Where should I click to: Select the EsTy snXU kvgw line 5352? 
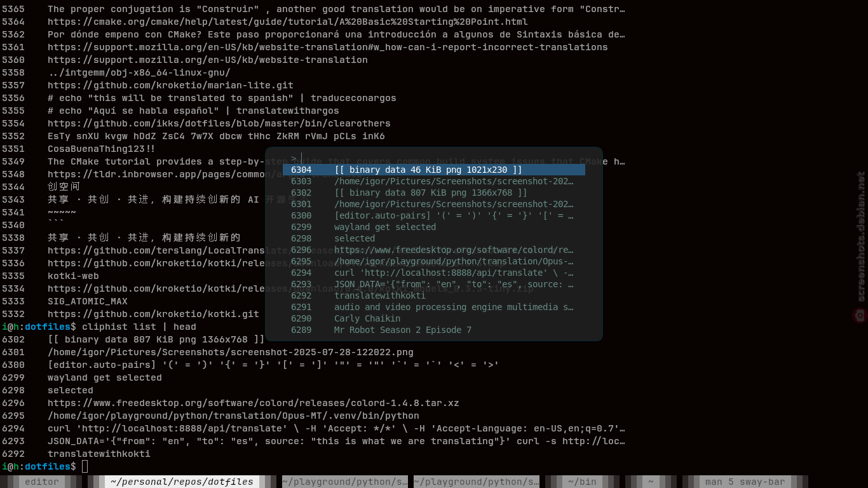tap(216, 136)
